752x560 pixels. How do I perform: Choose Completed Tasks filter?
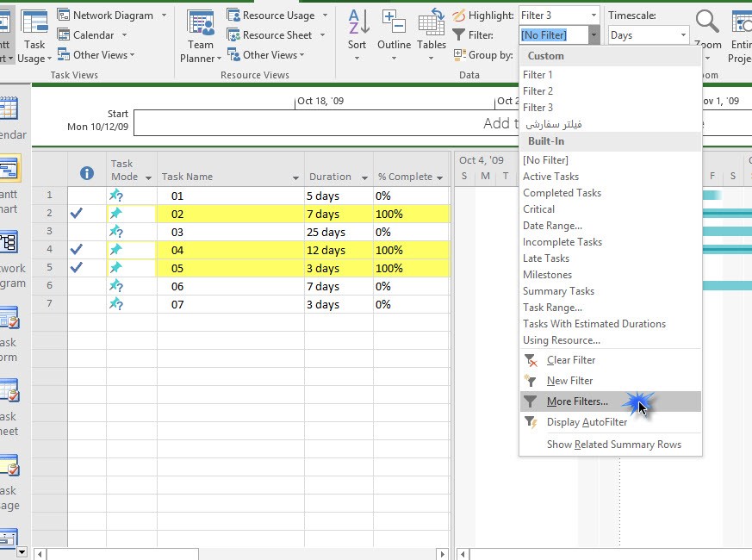(x=562, y=193)
